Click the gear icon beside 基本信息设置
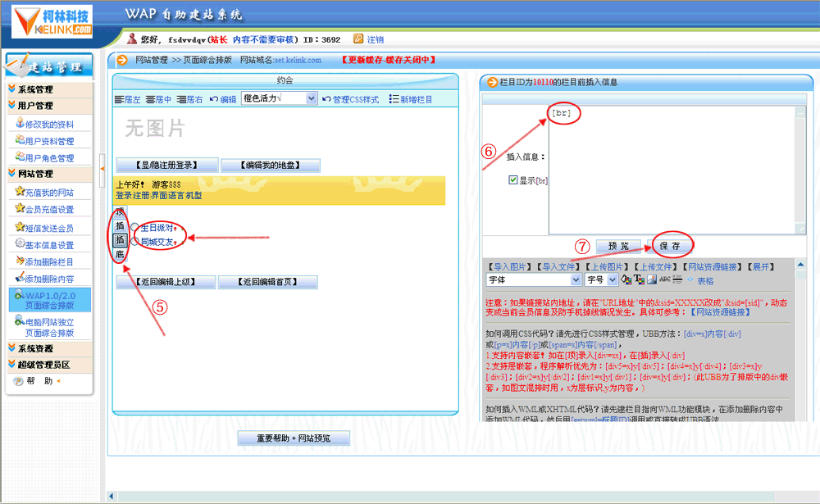The width and height of the screenshot is (820, 504). (20, 243)
